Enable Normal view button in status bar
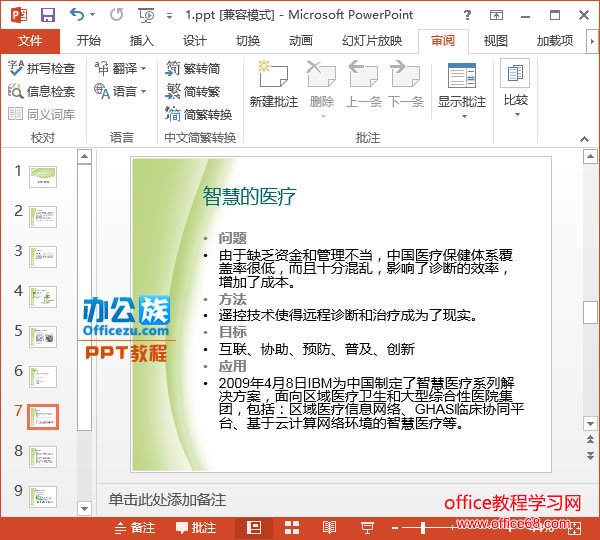The height and width of the screenshot is (540, 600). pyautogui.click(x=254, y=527)
